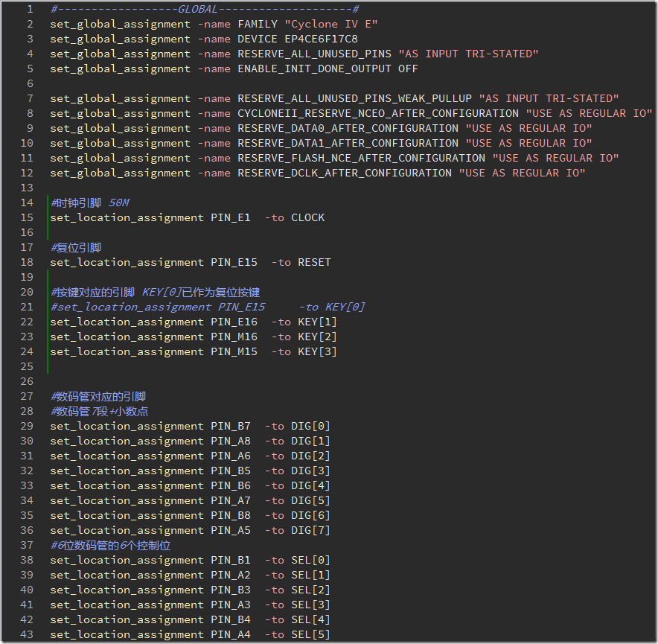
Task: Click the KEY[0] reset button comment on line 20
Action: click(156, 293)
